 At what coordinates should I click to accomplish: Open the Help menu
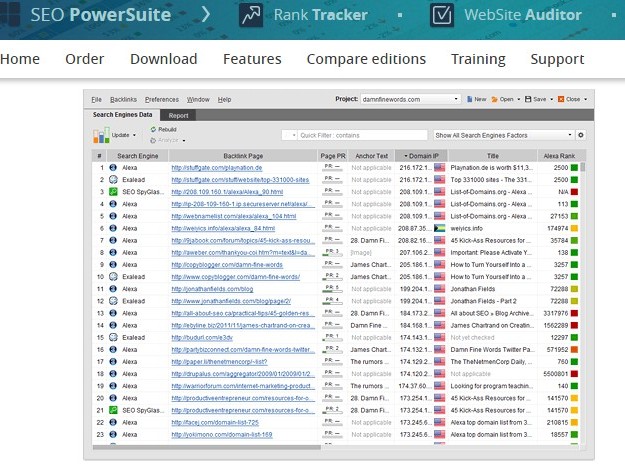pyautogui.click(x=224, y=100)
